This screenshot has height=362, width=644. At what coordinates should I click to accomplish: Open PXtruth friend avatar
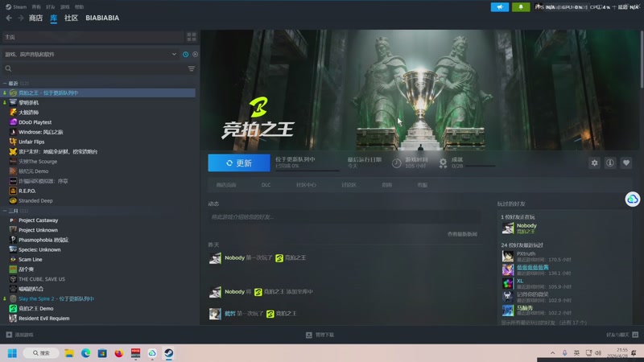(508, 257)
